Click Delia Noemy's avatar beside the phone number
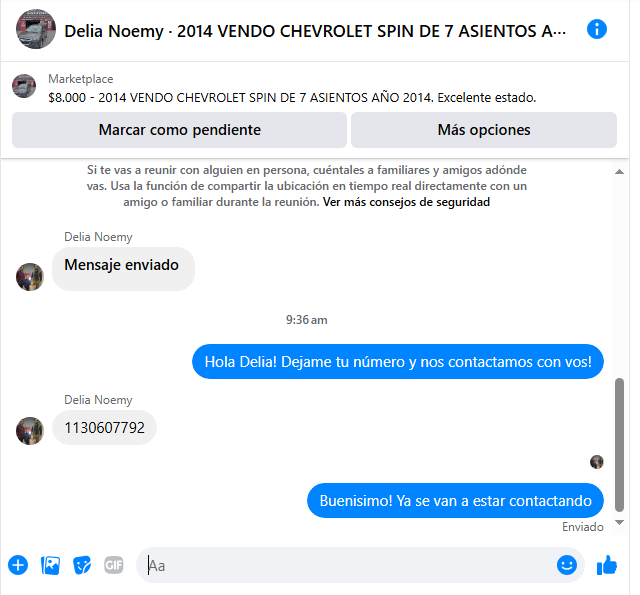Screen dimensions: 640x595 tap(30, 431)
